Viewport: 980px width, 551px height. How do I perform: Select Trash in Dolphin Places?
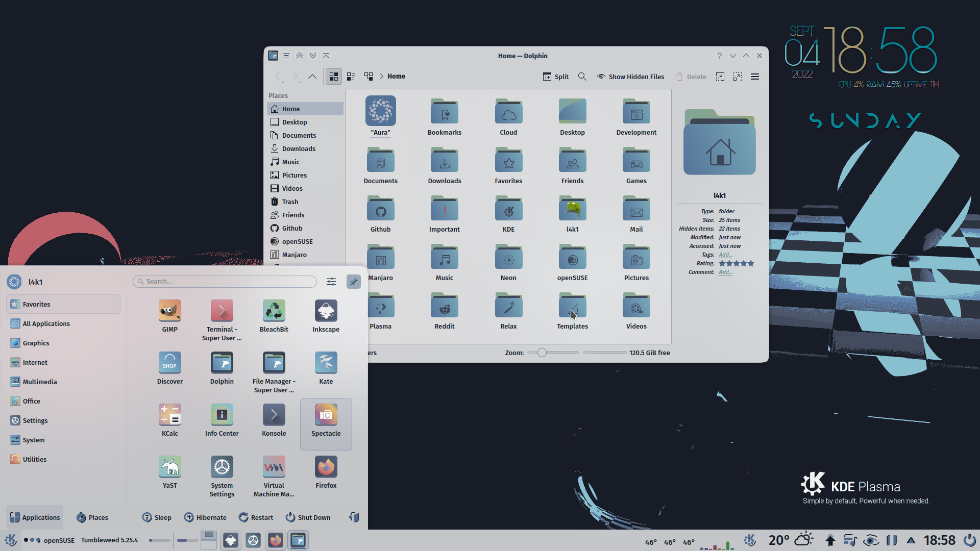coord(305,202)
